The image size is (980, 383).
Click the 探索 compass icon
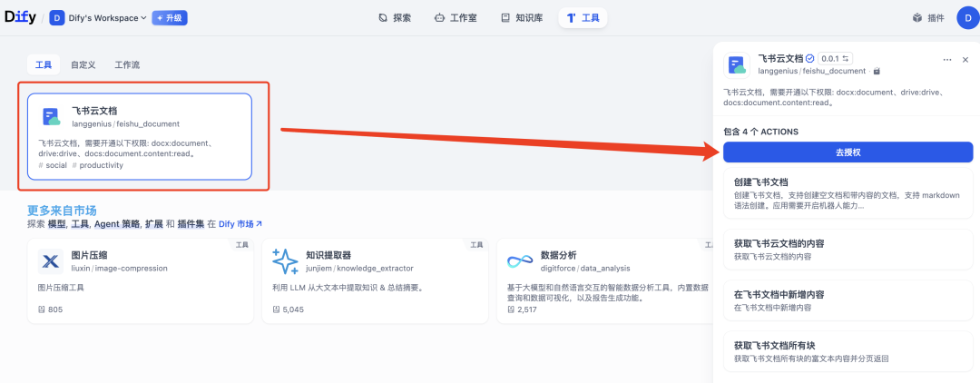tap(383, 18)
